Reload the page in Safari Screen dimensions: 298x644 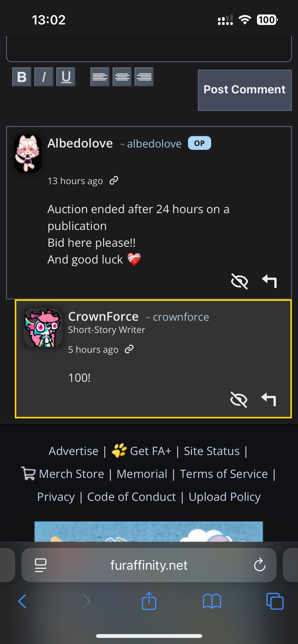(259, 564)
